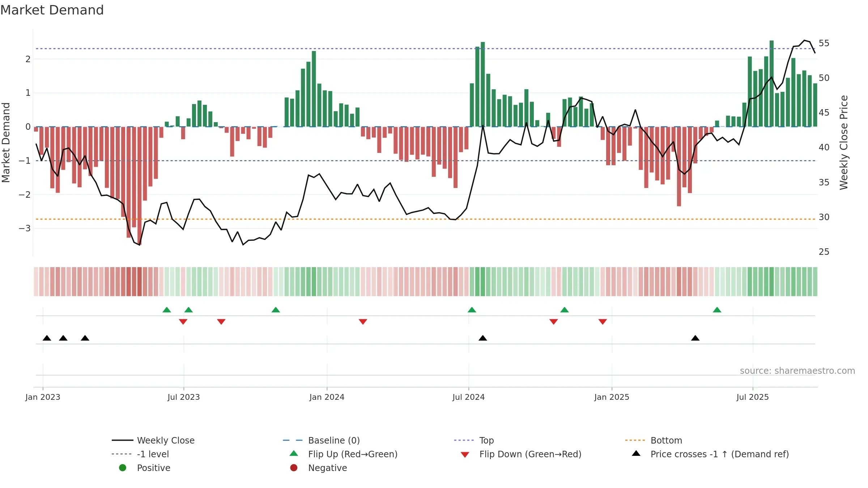Click the red flip-down marker at Jul 2023
The width and height of the screenshot is (868, 488).
183,322
